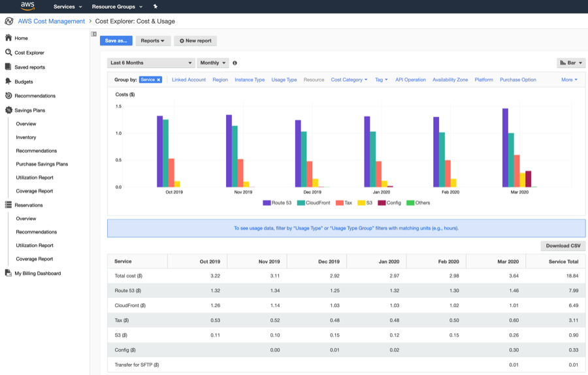
Task: Expand the More group-by options
Action: pos(569,80)
